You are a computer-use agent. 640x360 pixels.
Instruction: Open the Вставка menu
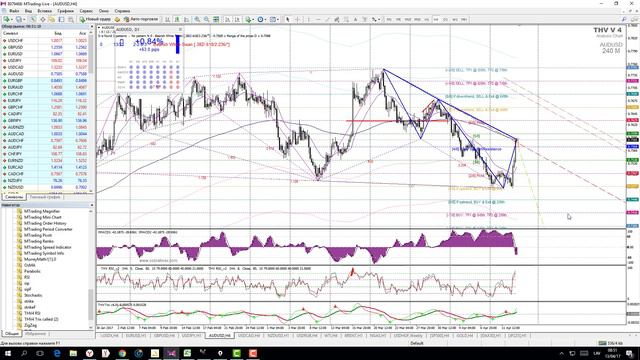[44, 11]
